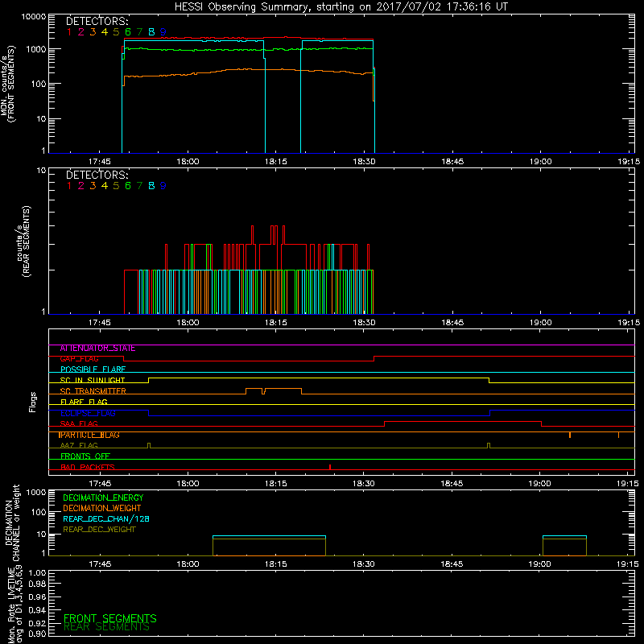Viewport: 644px width, 644px height.
Task: Click the 17:45 tick under the front segments plot
Action: (99, 162)
